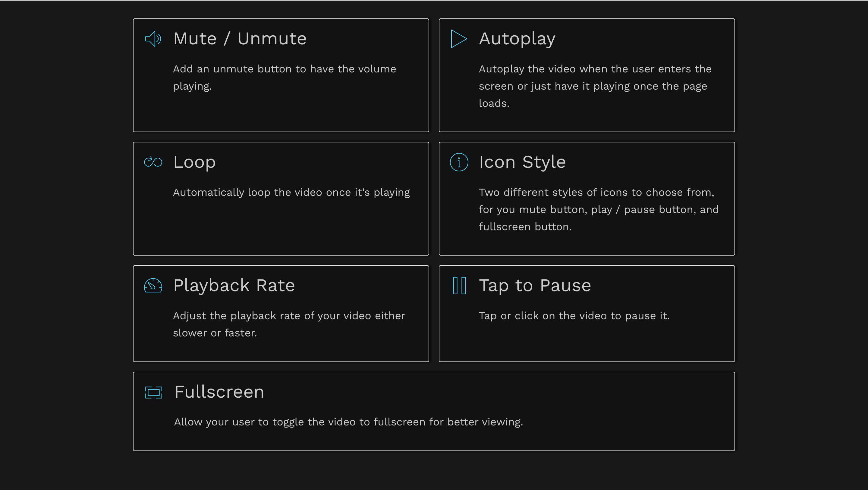The image size is (868, 490).
Task: Click the unmute button description text
Action: [x=285, y=77]
